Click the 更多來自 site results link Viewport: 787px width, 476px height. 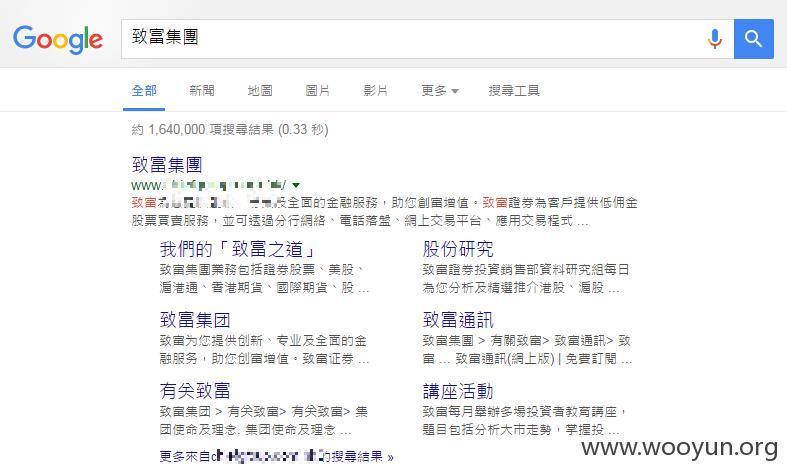(277, 456)
